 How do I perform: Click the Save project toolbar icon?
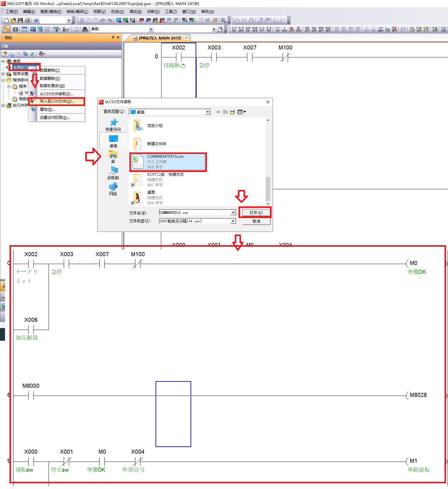coord(20,21)
